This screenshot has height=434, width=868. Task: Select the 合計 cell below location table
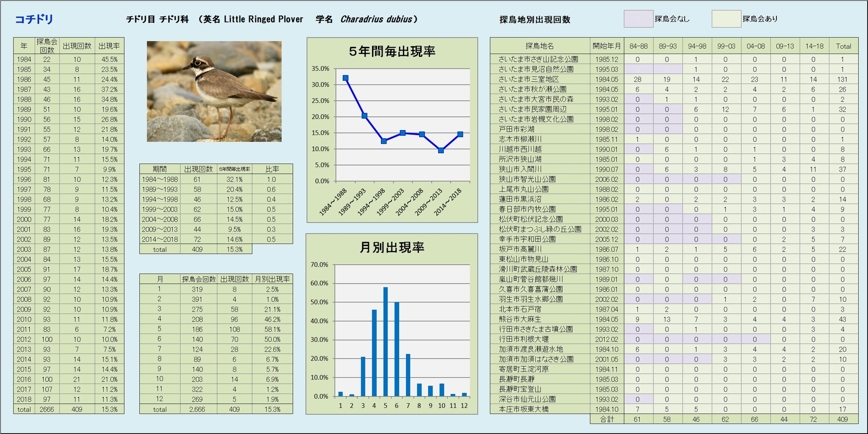[x=607, y=420]
